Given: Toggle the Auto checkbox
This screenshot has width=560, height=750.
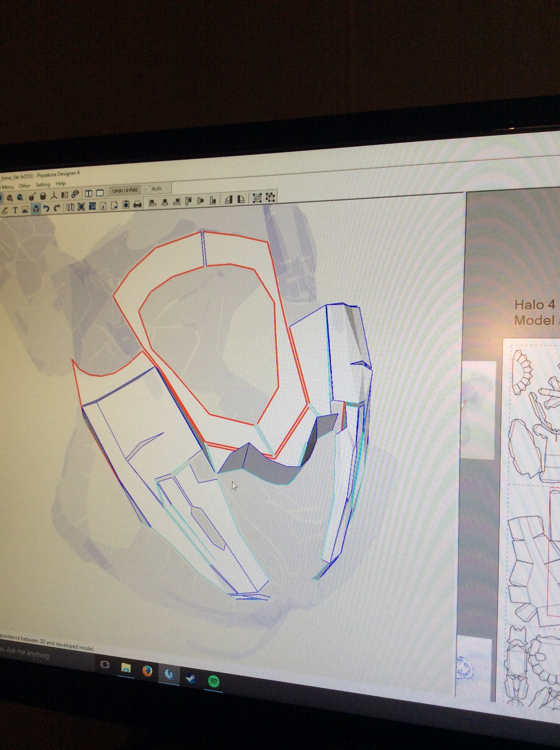Looking at the screenshot, I should coord(148,189).
